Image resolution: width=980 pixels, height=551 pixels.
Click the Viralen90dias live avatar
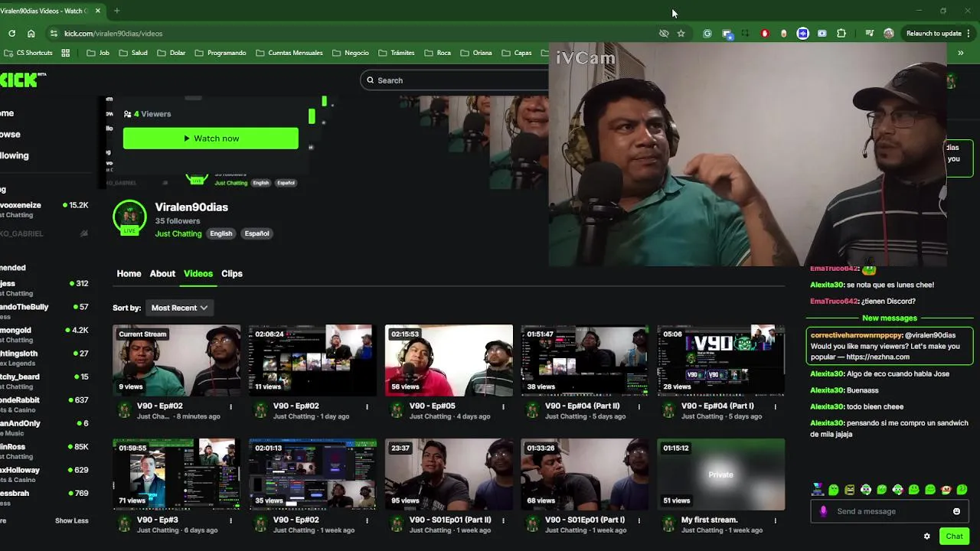(x=129, y=218)
